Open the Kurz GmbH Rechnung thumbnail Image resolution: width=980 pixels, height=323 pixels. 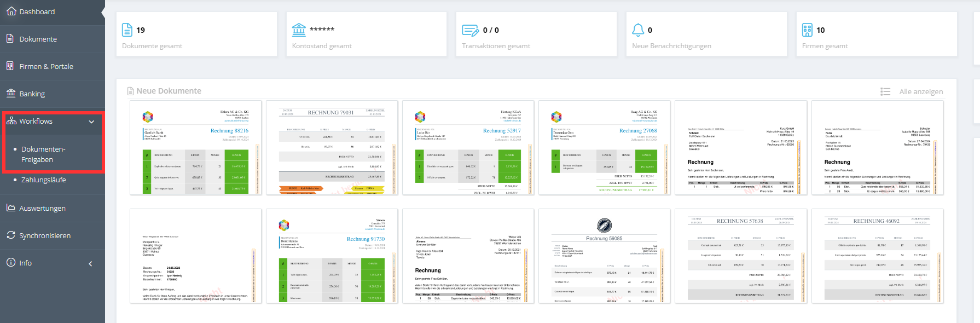click(x=741, y=148)
